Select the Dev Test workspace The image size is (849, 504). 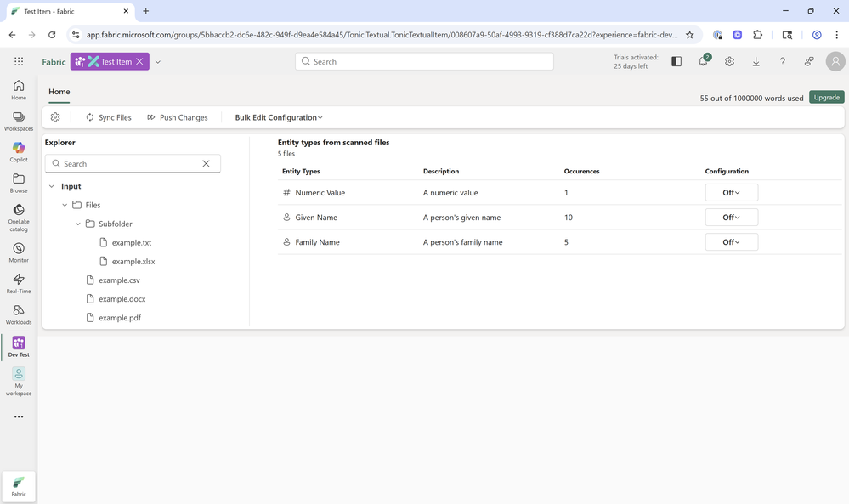pyautogui.click(x=19, y=347)
